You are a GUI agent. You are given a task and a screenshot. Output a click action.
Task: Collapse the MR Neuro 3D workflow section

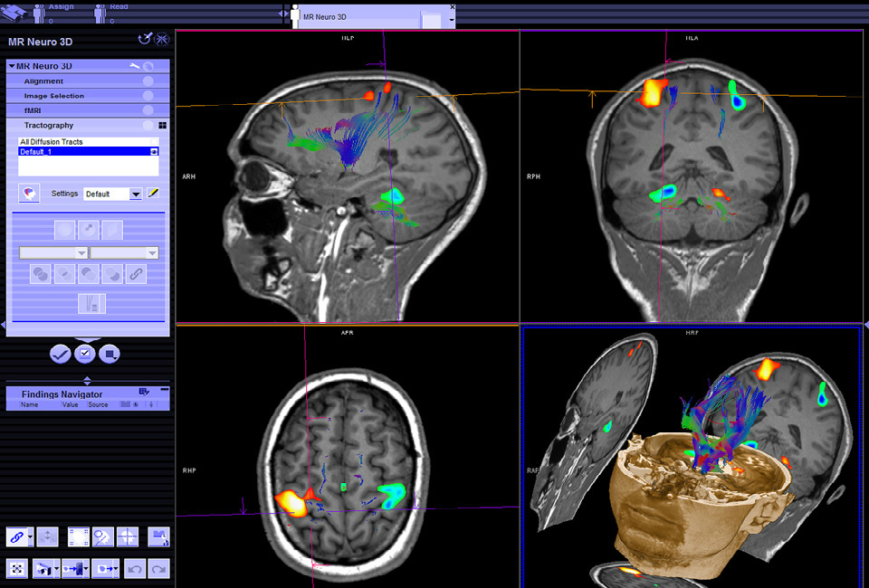tap(12, 66)
